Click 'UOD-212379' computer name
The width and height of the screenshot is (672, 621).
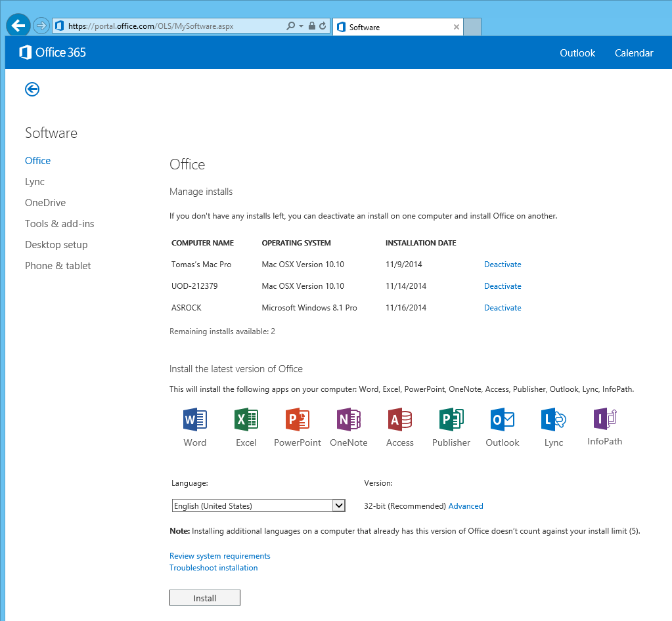(x=194, y=286)
